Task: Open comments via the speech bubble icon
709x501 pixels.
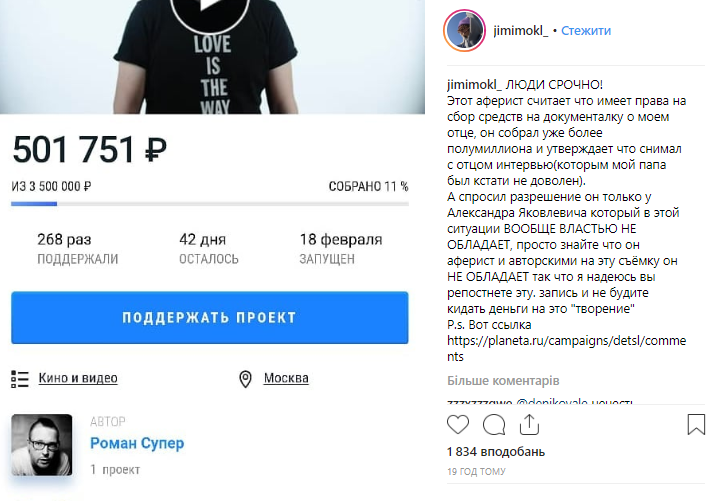Action: pyautogui.click(x=494, y=425)
